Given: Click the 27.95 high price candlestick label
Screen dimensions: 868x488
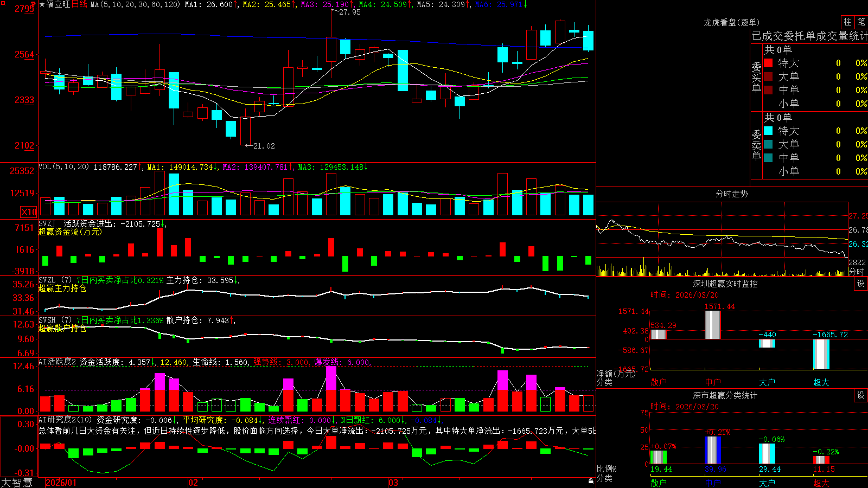Looking at the screenshot, I should (x=349, y=12).
